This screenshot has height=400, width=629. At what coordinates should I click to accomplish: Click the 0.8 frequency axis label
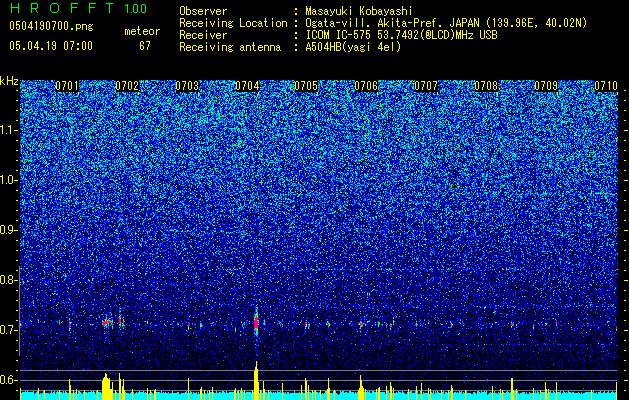pyautogui.click(x=9, y=280)
